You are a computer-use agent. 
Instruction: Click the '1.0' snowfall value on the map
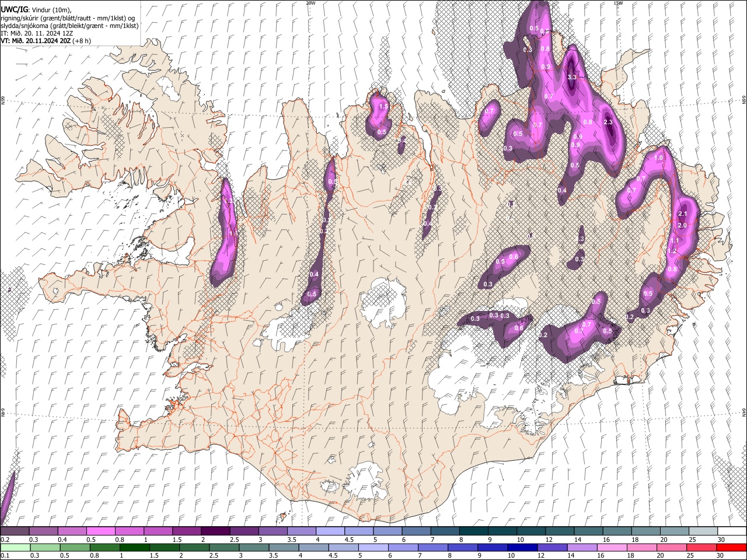tap(659, 158)
